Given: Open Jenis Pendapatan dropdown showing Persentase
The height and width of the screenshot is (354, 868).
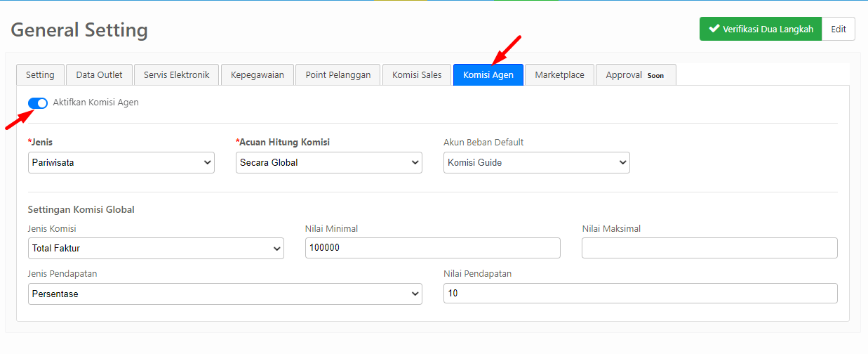Looking at the screenshot, I should point(225,294).
